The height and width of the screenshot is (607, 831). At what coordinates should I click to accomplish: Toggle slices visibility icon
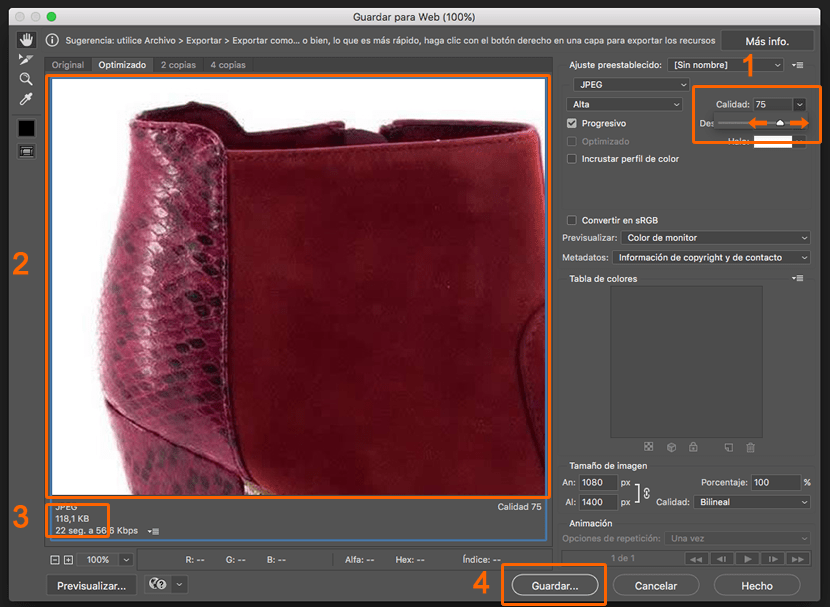tap(26, 151)
